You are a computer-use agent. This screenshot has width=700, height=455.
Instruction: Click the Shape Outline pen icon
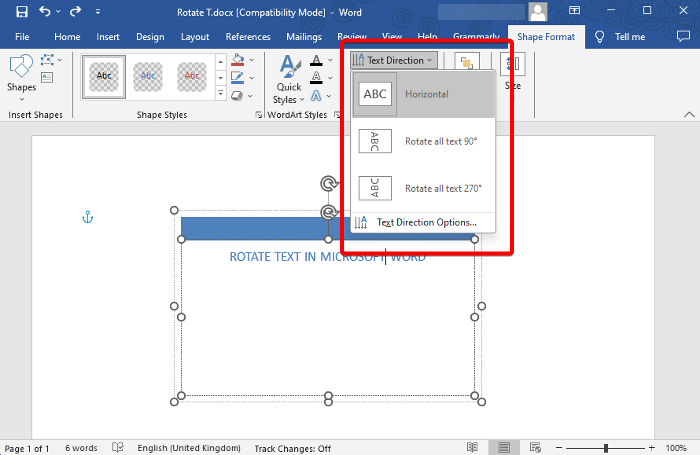tap(237, 78)
